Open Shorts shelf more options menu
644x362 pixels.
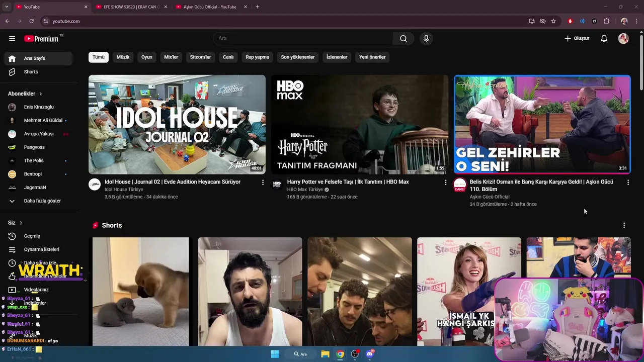coord(624,225)
